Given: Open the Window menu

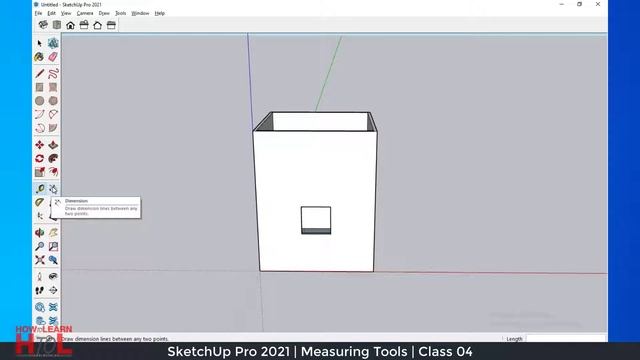Looking at the screenshot, I should (x=140, y=13).
